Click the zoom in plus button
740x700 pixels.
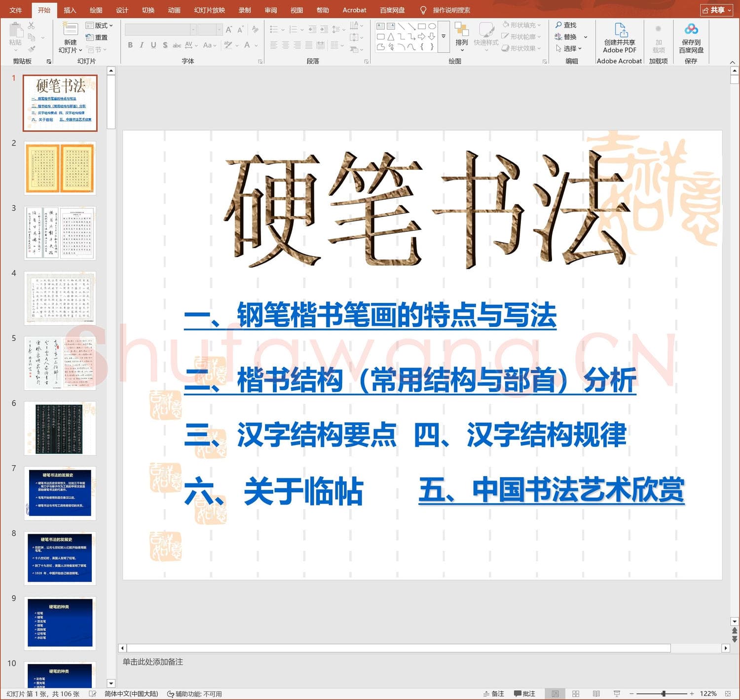692,694
